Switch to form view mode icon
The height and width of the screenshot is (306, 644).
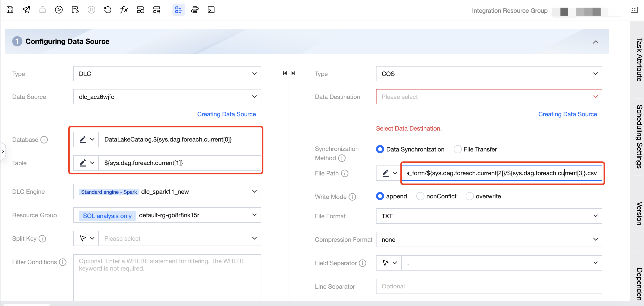(x=178, y=10)
